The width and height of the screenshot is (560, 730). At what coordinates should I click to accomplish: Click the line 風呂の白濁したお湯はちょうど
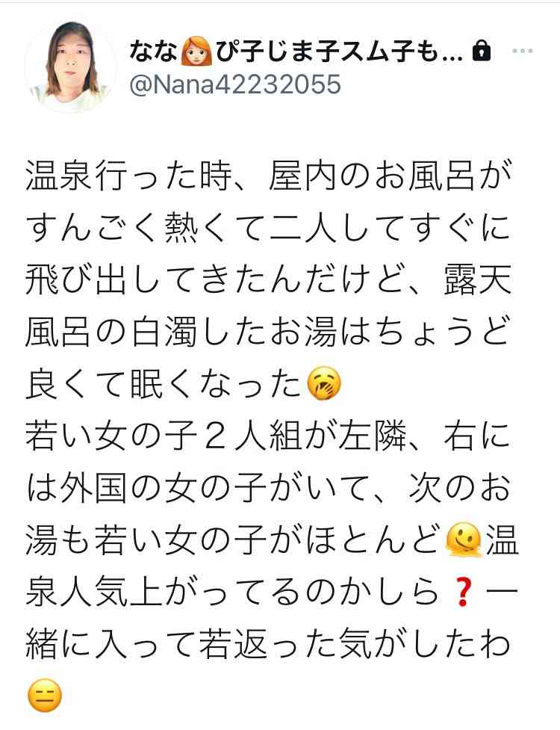pos(267,332)
